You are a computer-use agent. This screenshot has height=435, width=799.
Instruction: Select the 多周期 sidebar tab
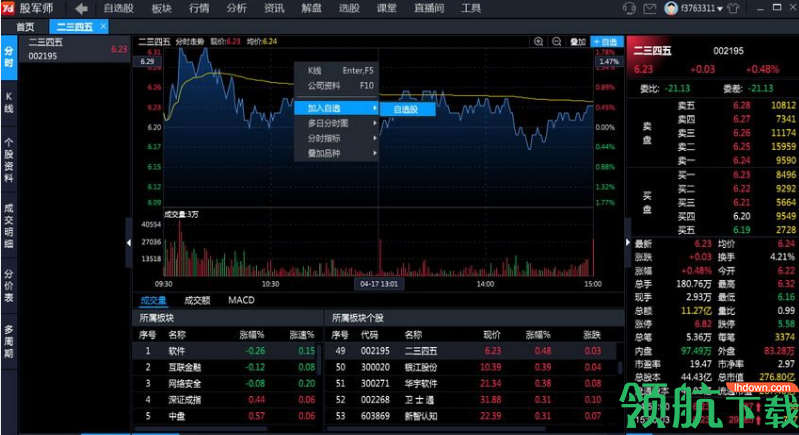(9, 341)
